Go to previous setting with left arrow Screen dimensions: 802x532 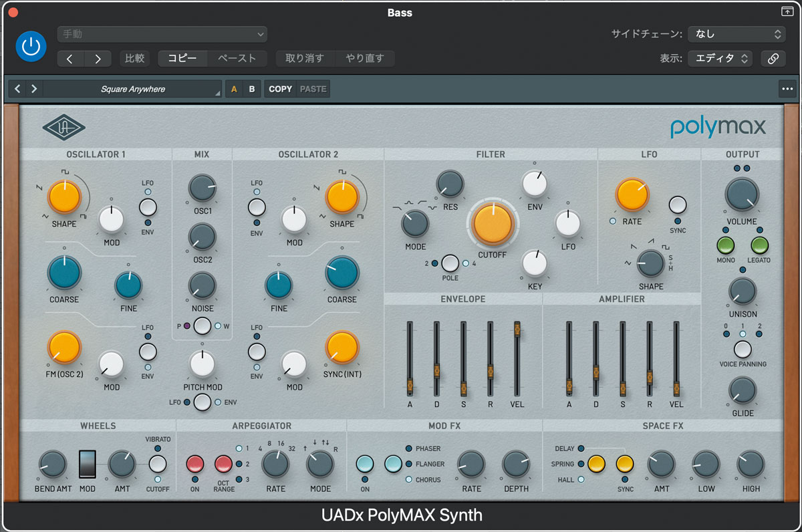point(71,59)
